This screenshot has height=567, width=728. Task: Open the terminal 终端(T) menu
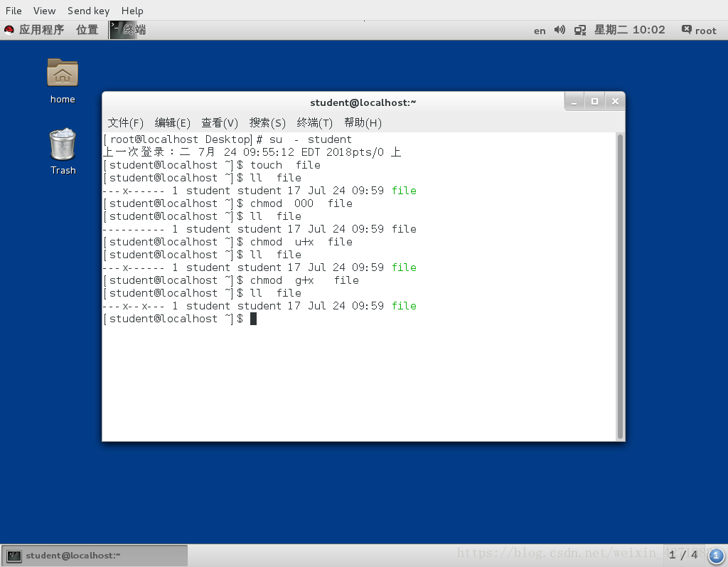(315, 122)
